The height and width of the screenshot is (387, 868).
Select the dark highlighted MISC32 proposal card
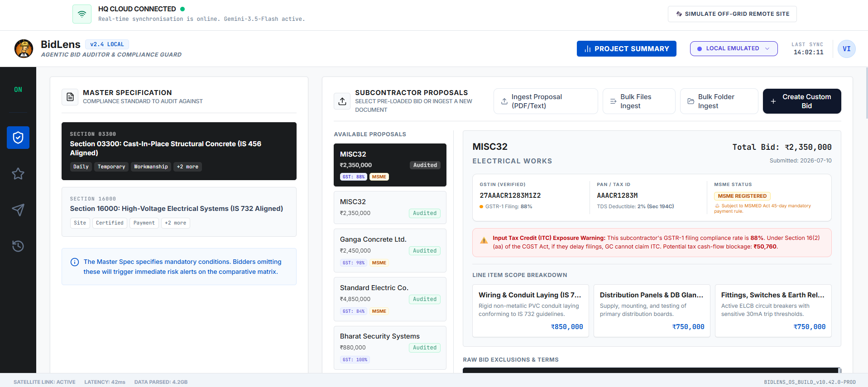pos(390,165)
